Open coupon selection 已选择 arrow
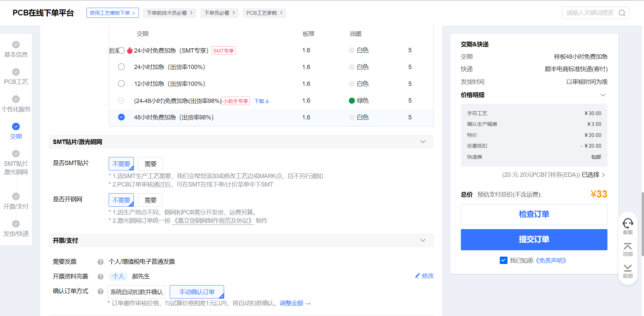Screen dimensions: 644x316 coord(603,175)
